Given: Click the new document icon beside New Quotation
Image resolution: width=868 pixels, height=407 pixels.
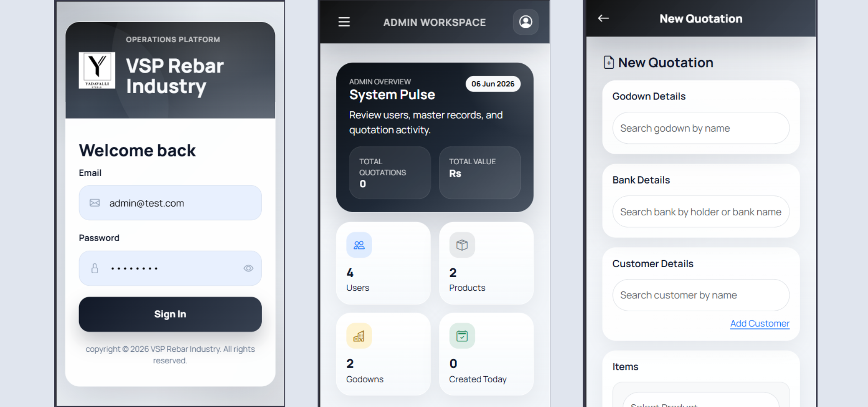Looking at the screenshot, I should coord(609,62).
